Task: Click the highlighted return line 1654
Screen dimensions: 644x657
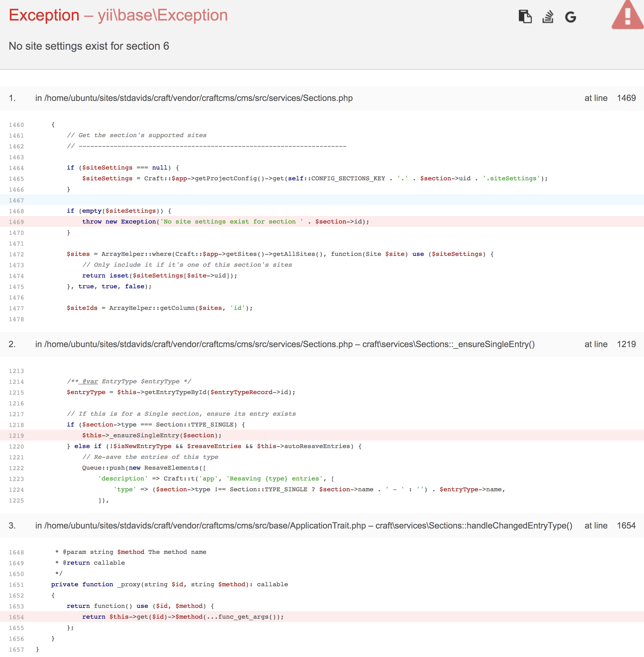Action: click(183, 617)
